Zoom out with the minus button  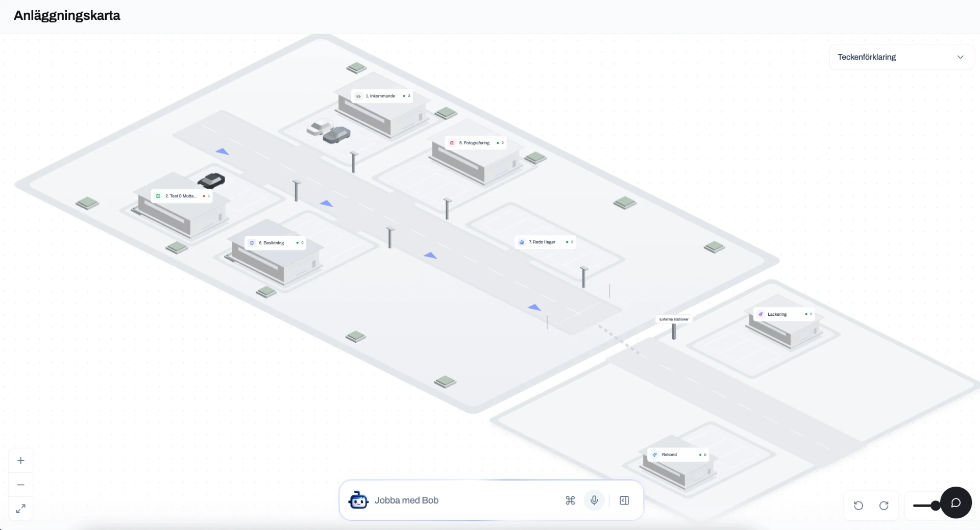click(x=21, y=485)
